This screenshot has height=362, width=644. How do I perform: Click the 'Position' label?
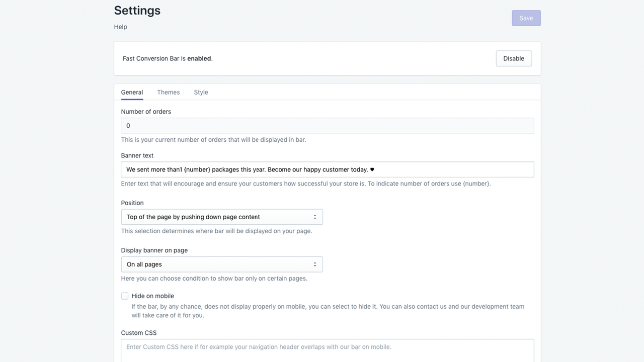132,203
